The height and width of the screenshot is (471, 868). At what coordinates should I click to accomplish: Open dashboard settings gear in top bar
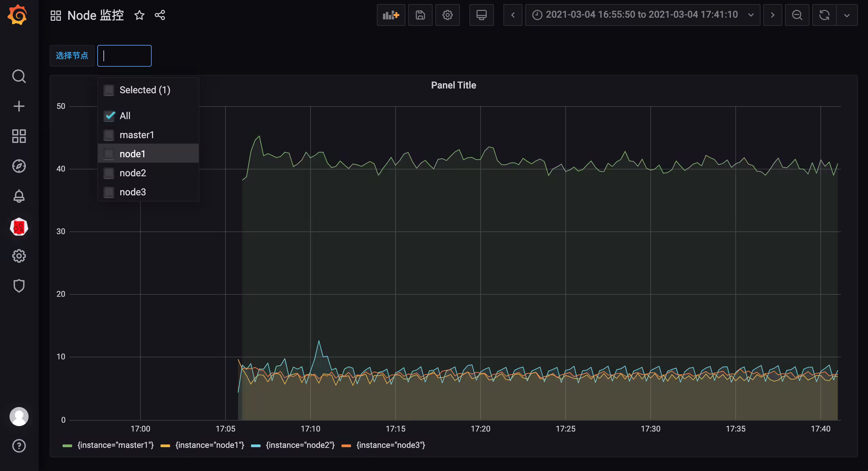(447, 15)
